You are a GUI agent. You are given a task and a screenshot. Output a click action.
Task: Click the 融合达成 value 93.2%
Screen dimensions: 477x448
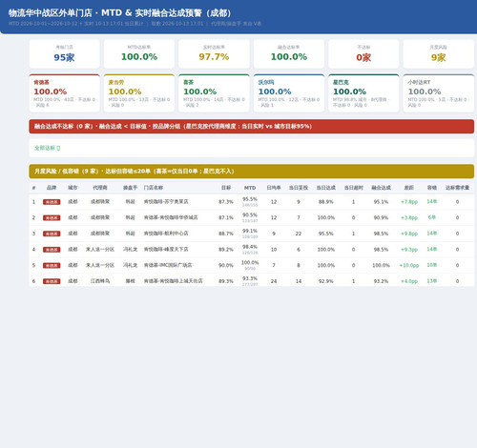point(381,281)
